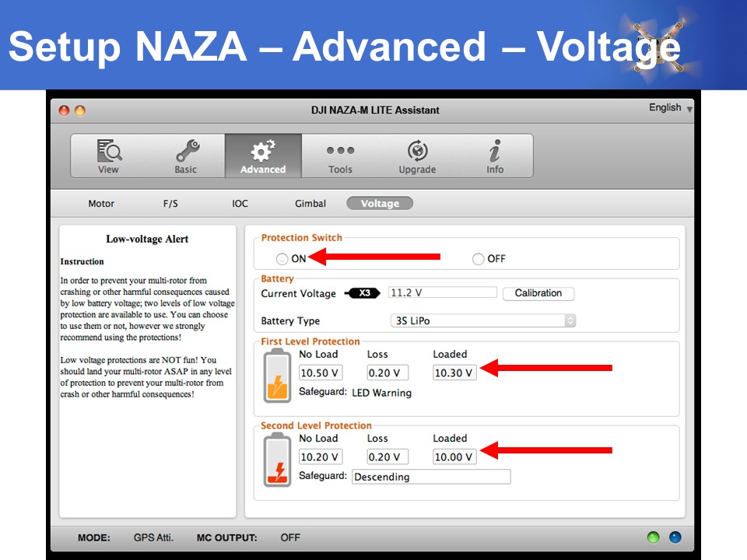Image resolution: width=747 pixels, height=560 pixels.
Task: Switch to the Motor tab
Action: point(101,203)
